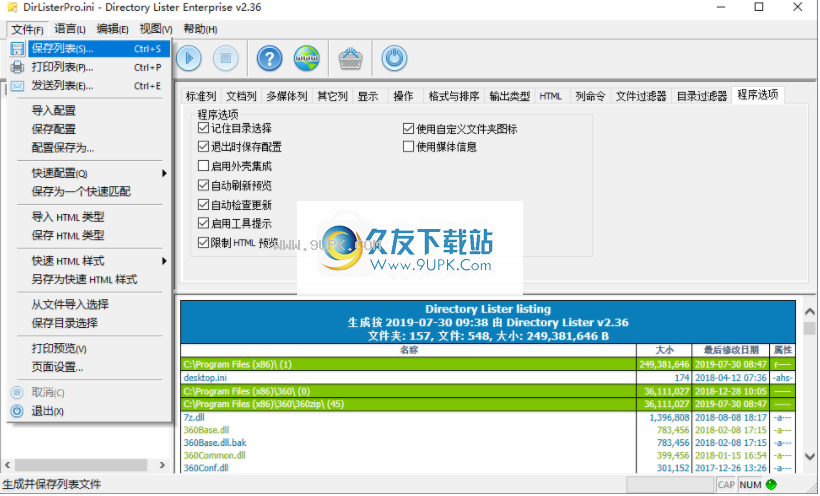Click the green status light indicator
This screenshot has width=820, height=496.
coord(771,484)
